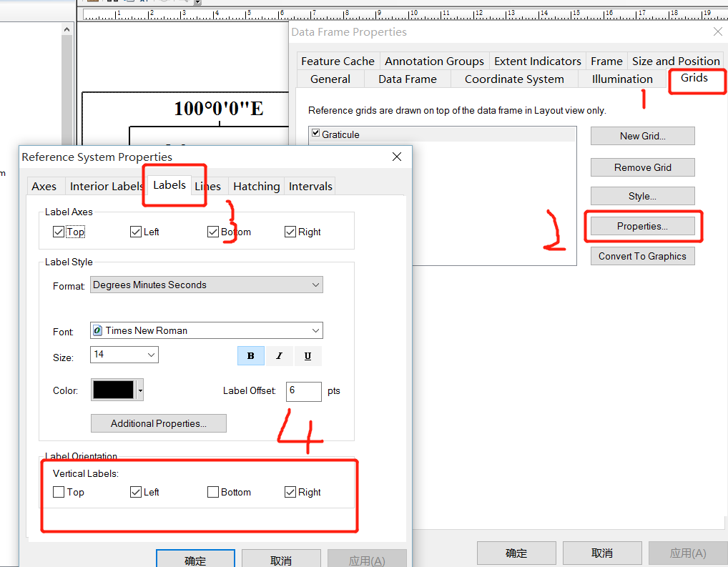The width and height of the screenshot is (728, 567).
Task: Open the Illumination tab
Action: pyautogui.click(x=622, y=79)
